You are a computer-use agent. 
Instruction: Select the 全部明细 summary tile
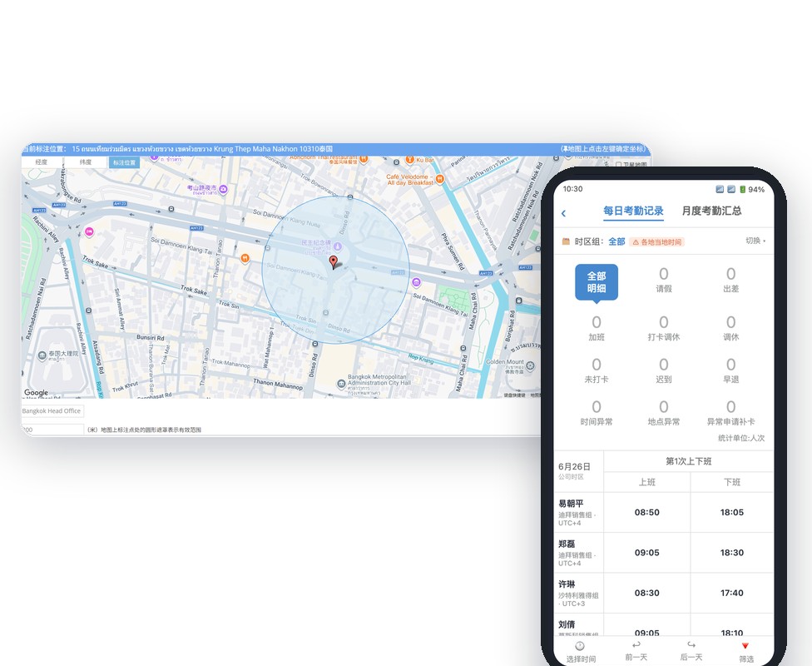(596, 282)
